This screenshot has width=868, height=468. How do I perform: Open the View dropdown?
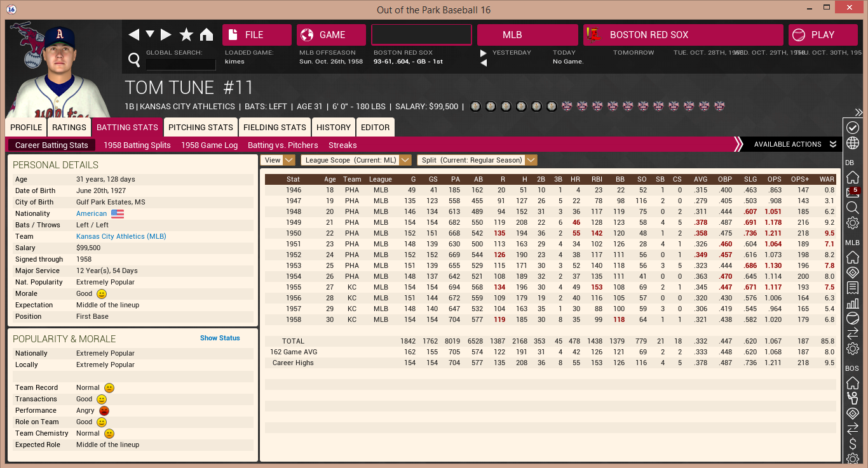(278, 160)
